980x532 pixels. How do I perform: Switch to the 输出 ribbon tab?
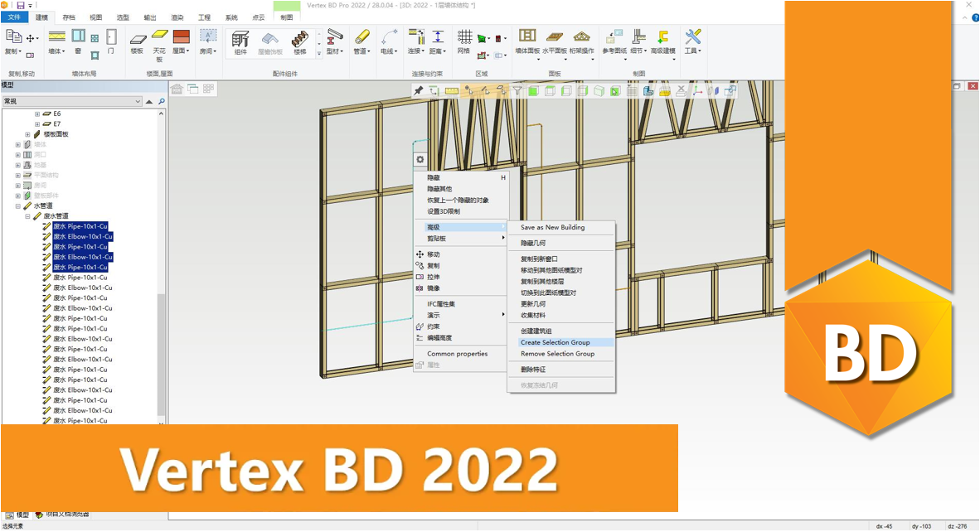[150, 17]
